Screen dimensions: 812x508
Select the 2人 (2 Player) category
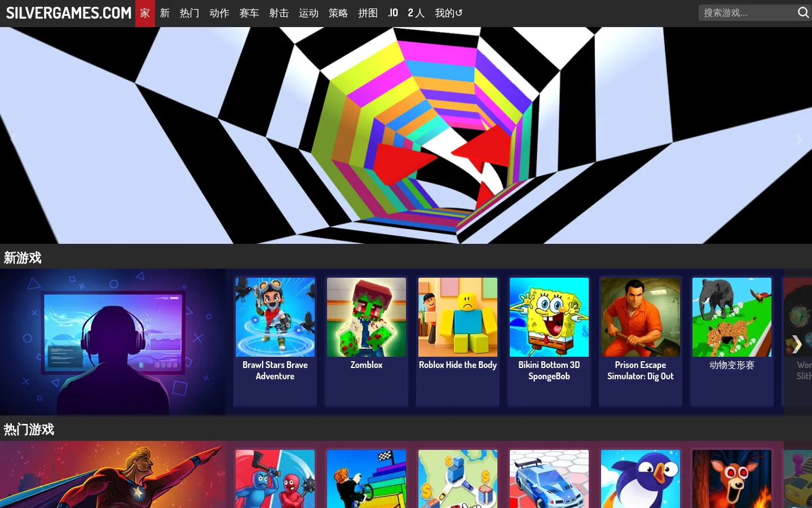click(416, 13)
